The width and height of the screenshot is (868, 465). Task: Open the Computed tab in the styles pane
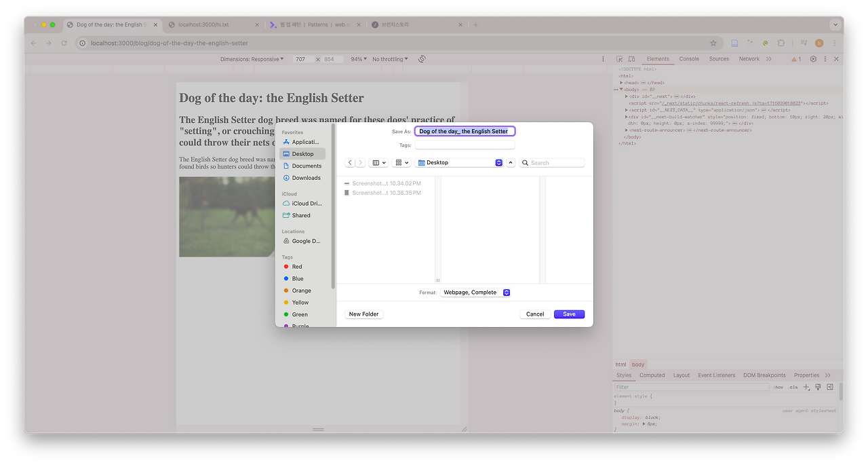pos(652,375)
